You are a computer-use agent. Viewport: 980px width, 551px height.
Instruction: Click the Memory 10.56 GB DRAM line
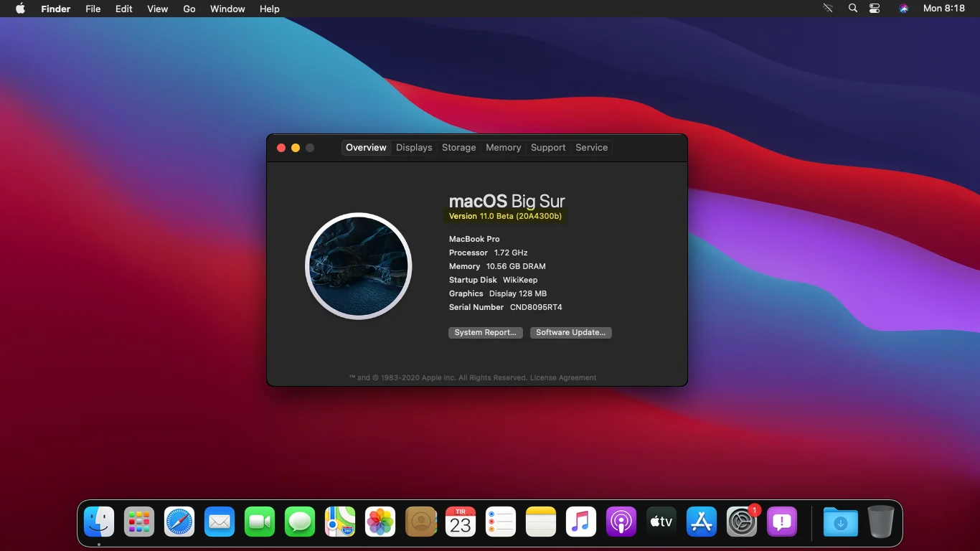click(497, 266)
